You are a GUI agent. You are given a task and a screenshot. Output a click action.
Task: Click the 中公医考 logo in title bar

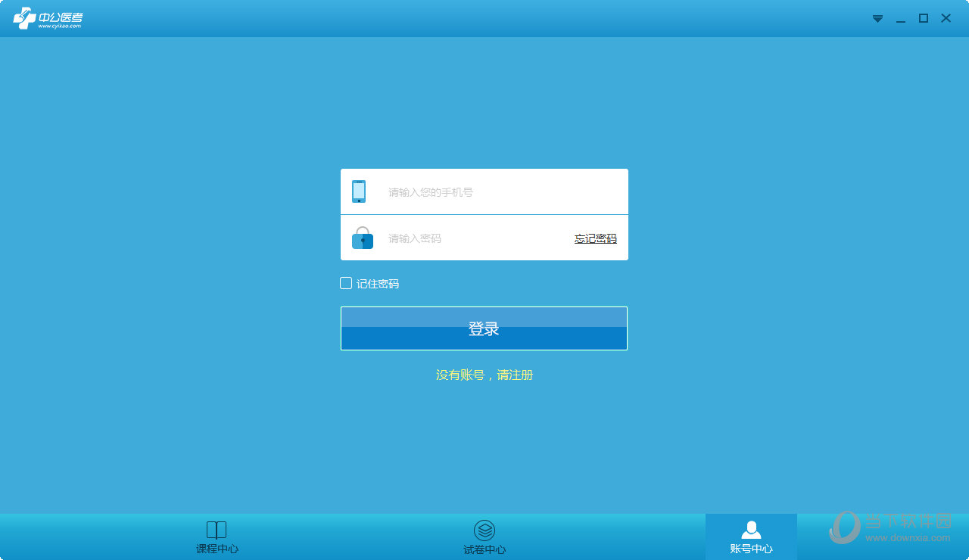pyautogui.click(x=48, y=18)
